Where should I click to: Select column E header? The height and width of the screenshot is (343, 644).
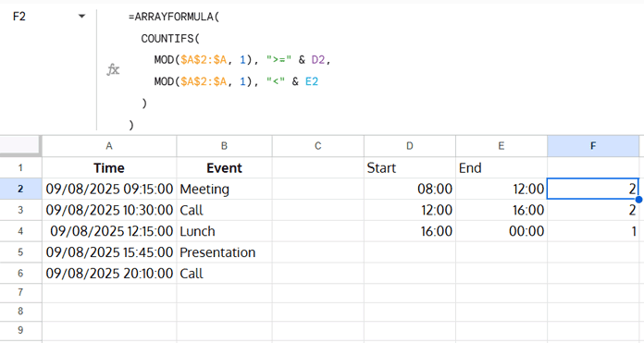click(502, 146)
